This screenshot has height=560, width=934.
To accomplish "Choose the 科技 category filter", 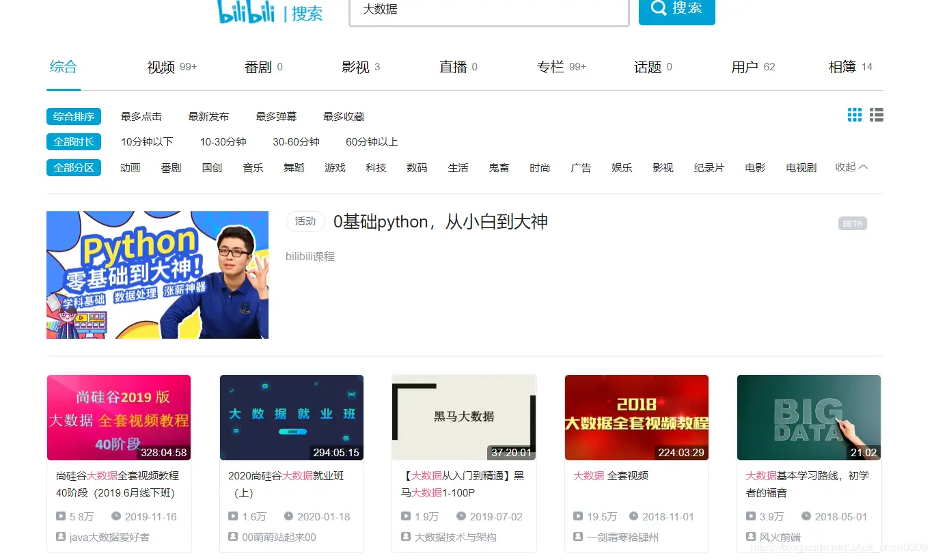I will click(x=376, y=167).
